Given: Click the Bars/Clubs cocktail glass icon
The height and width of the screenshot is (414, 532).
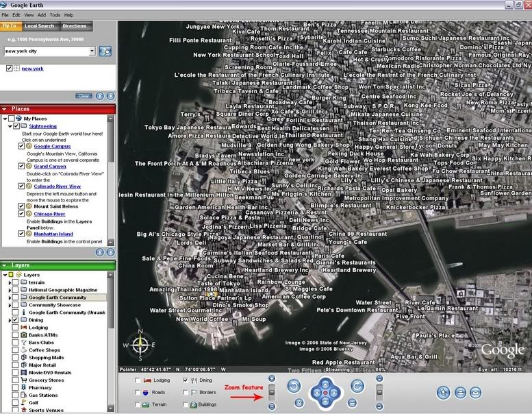Looking at the screenshot, I should pyautogui.click(x=24, y=342).
